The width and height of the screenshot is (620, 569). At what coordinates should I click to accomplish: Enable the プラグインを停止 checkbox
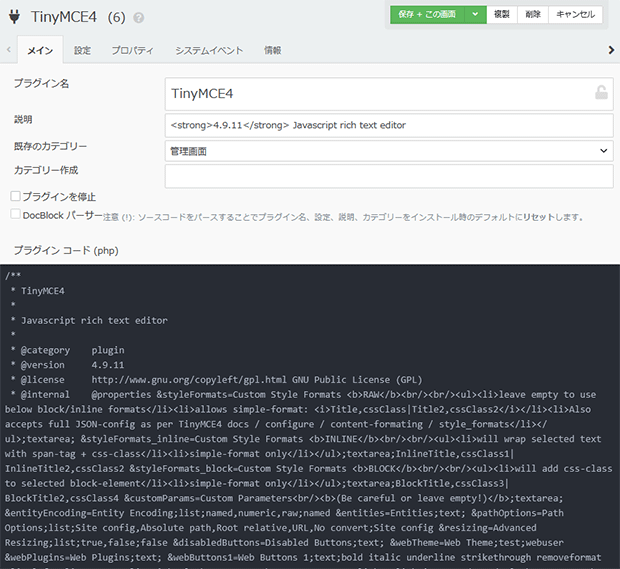pyautogui.click(x=15, y=196)
